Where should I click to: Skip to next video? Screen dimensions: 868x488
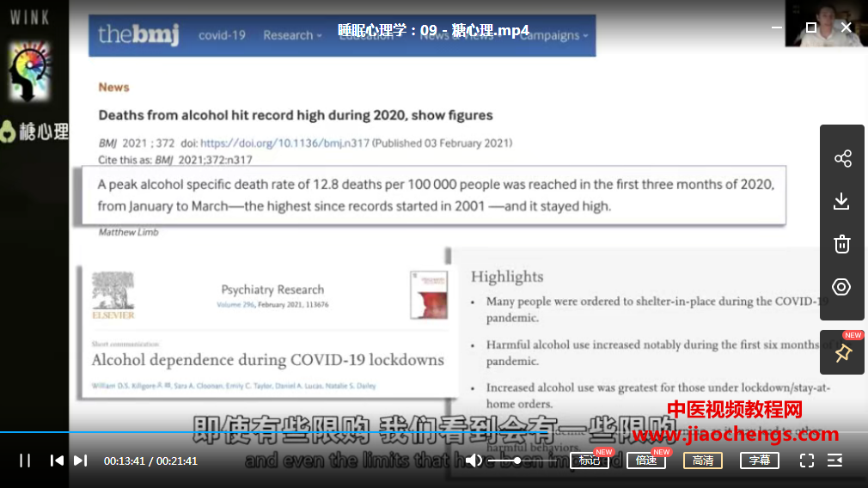pos(80,461)
